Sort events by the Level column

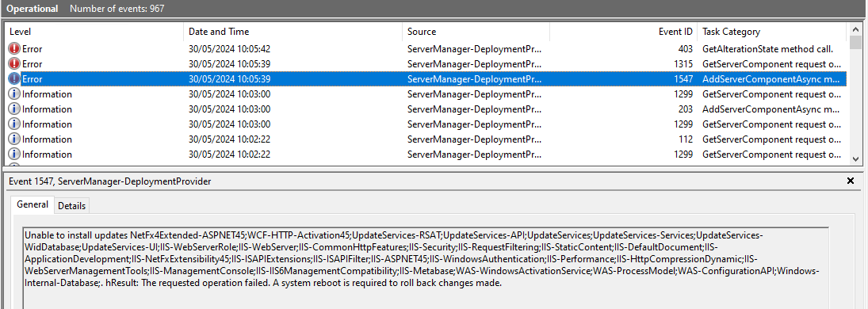click(94, 32)
